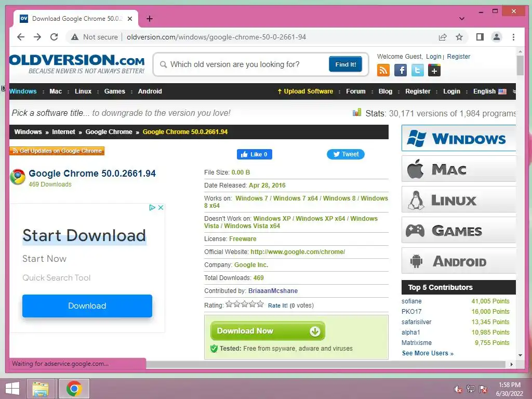The image size is (532, 399).
Task: Click the black plus share icon
Action: [434, 70]
